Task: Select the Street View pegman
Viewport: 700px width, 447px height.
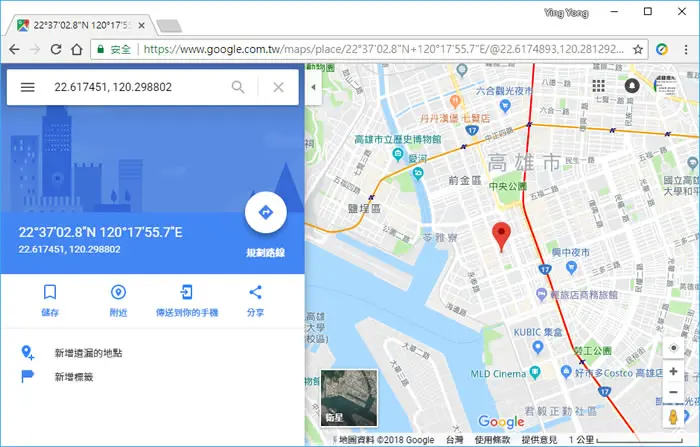Action: coord(674,417)
